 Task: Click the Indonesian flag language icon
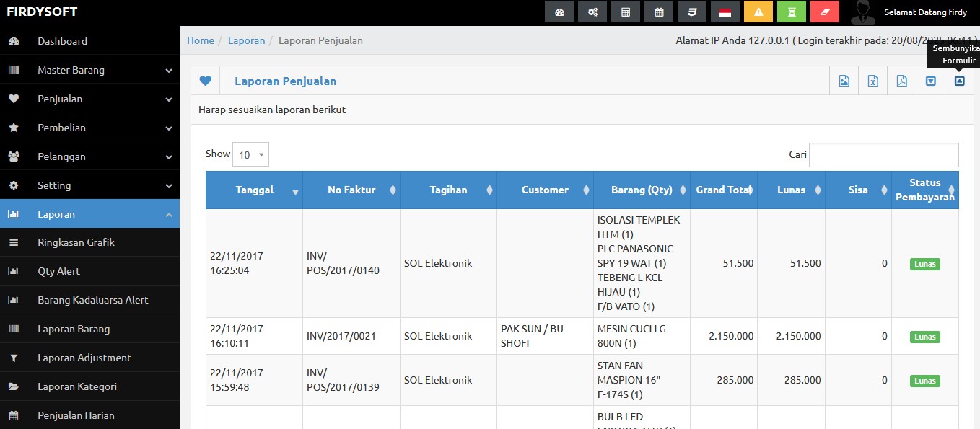pos(725,12)
